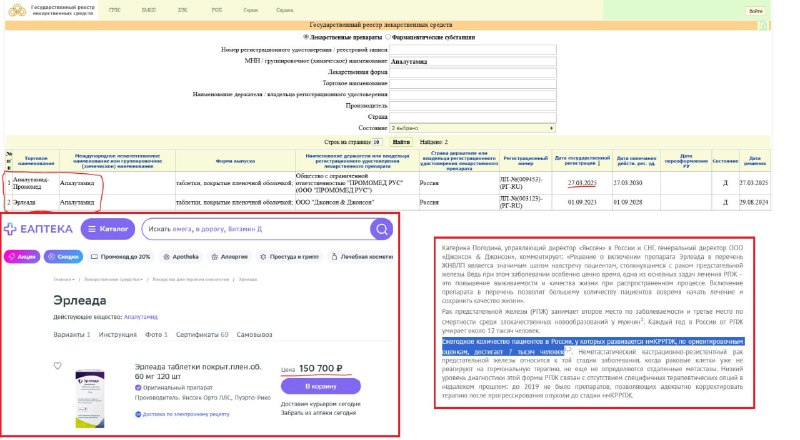Open the РОП menu item

tap(217, 10)
